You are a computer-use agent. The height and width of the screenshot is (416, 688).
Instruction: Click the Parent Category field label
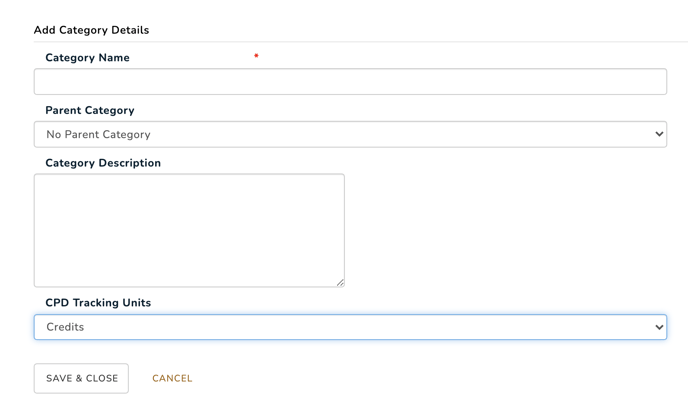90,111
